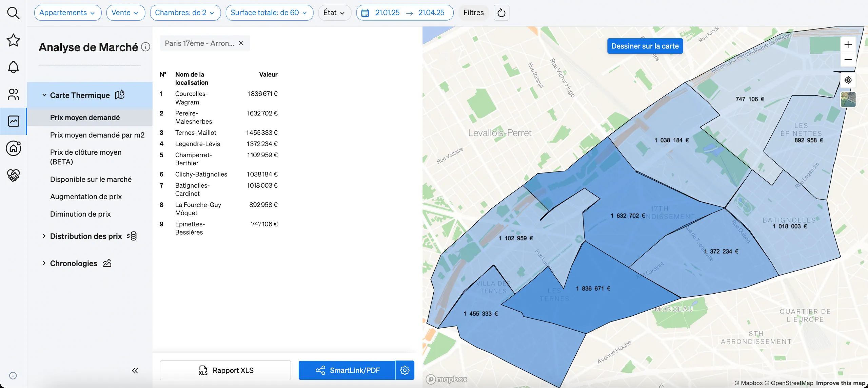Open SmartLink/PDF settings gear
Screen dimensions: 868x388
point(405,370)
